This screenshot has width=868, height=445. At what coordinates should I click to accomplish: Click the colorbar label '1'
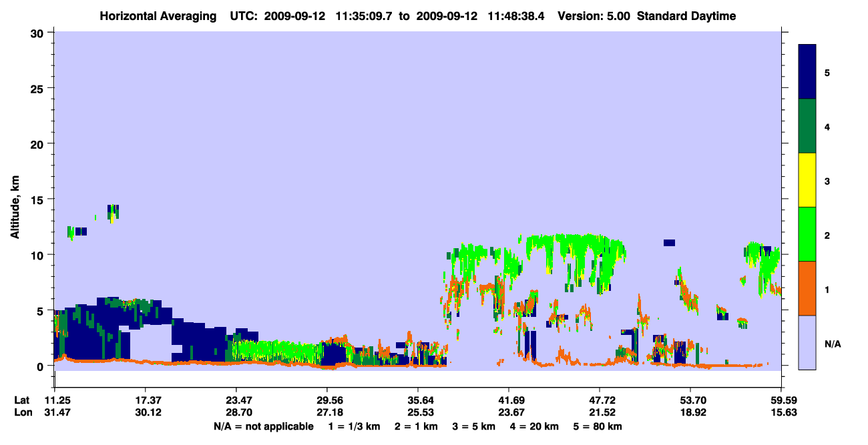(x=827, y=290)
